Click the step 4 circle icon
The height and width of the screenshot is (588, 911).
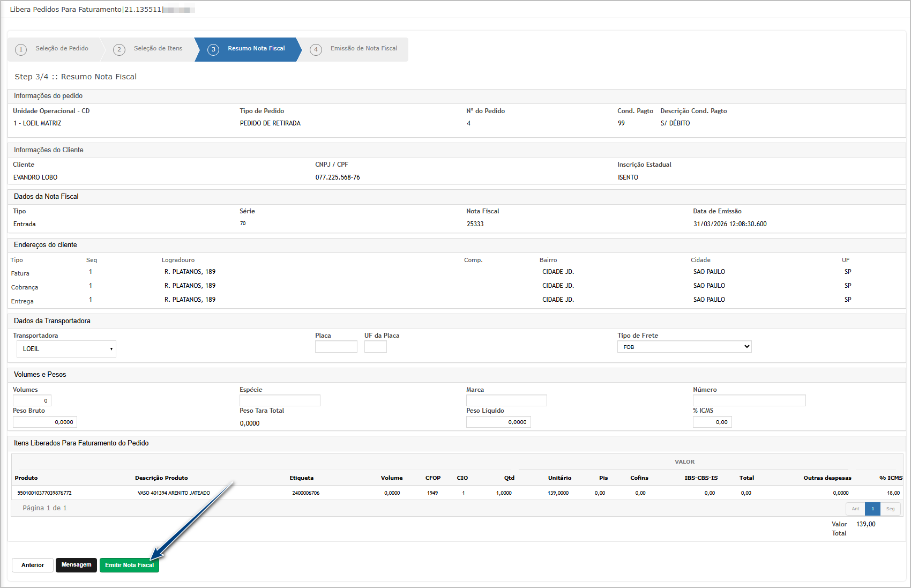tap(316, 49)
